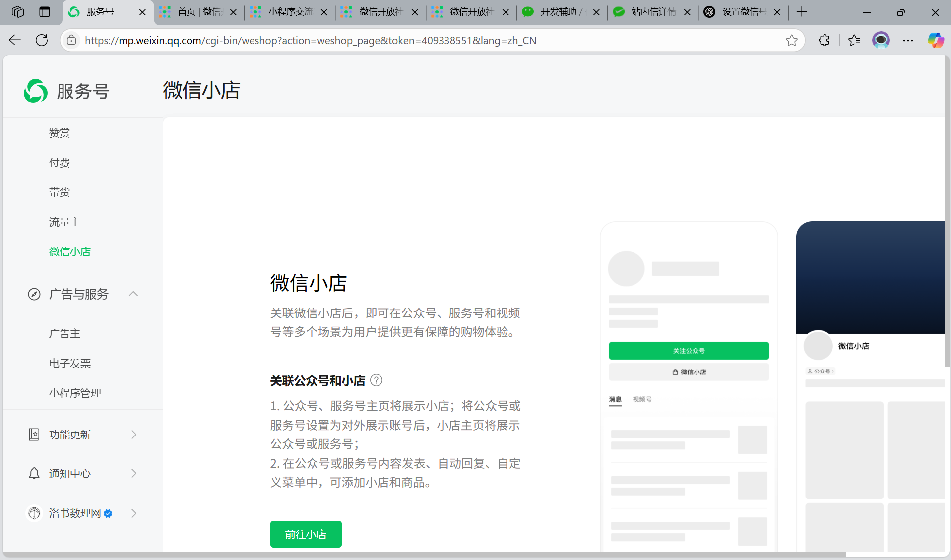Select 微信小店 in sidebar
This screenshot has width=951, height=560.
70,252
